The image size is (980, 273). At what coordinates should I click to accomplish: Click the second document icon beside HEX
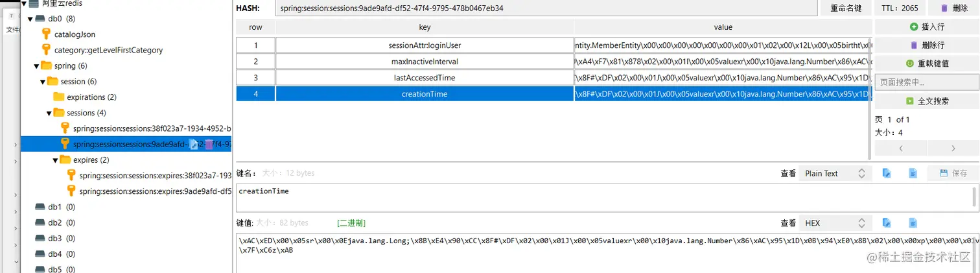(913, 222)
